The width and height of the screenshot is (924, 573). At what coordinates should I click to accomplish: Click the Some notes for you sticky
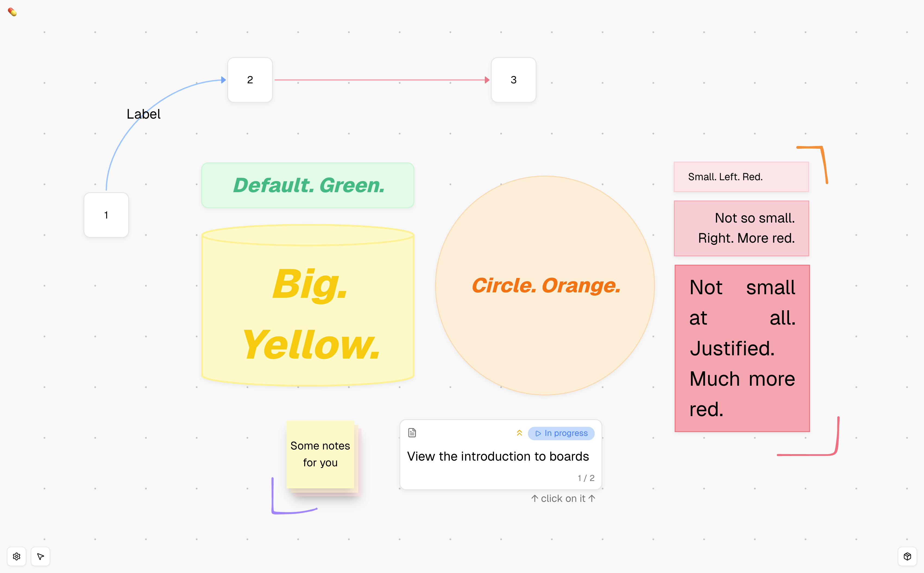[320, 454]
